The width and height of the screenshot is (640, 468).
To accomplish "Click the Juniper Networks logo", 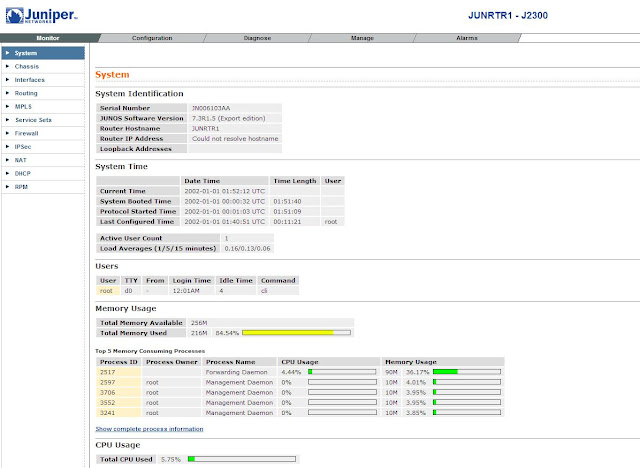I will click(x=41, y=16).
